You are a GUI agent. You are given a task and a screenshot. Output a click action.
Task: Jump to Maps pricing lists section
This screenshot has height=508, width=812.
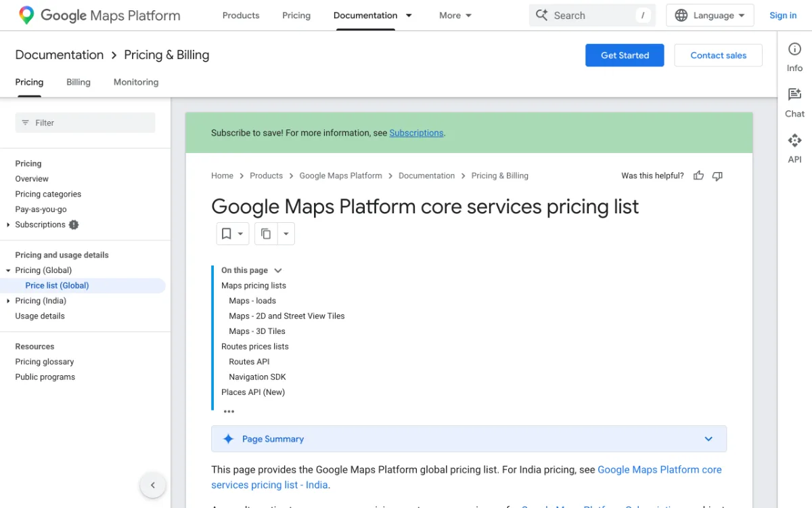pyautogui.click(x=254, y=286)
